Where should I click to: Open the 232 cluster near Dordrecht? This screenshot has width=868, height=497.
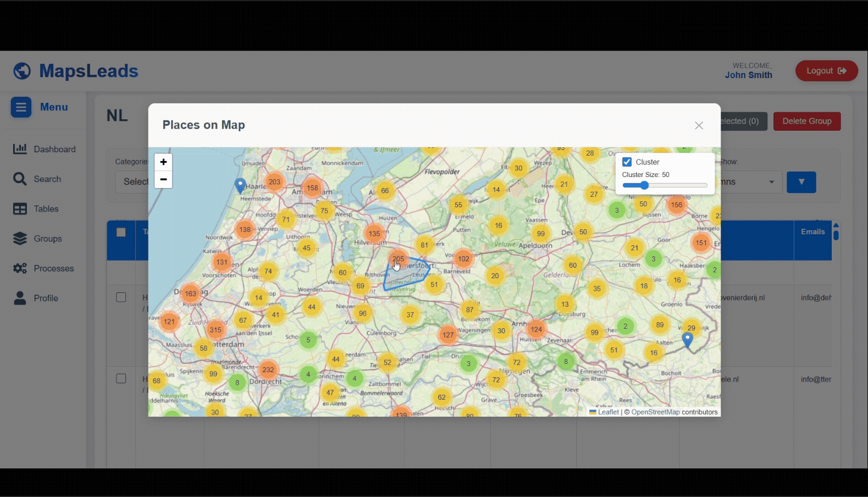point(268,370)
